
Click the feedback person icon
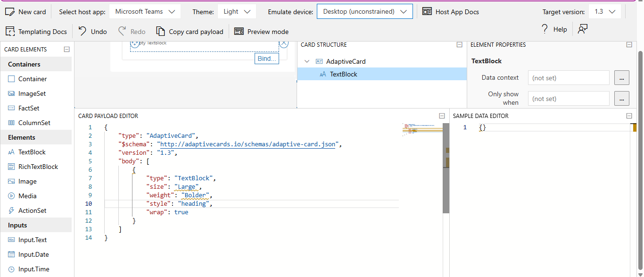(583, 29)
